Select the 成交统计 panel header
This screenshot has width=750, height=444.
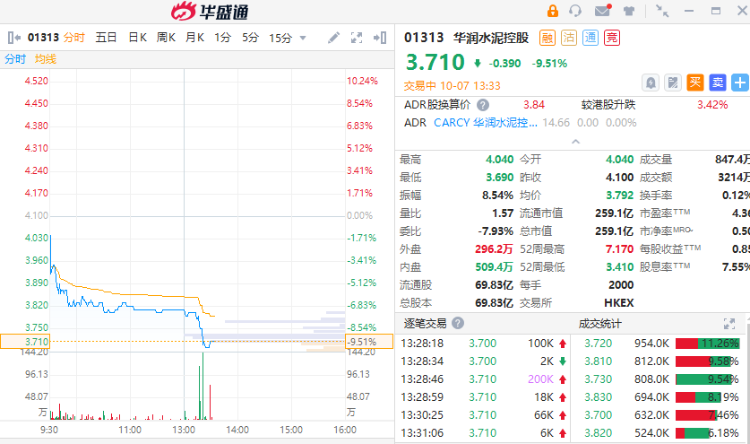point(600,324)
